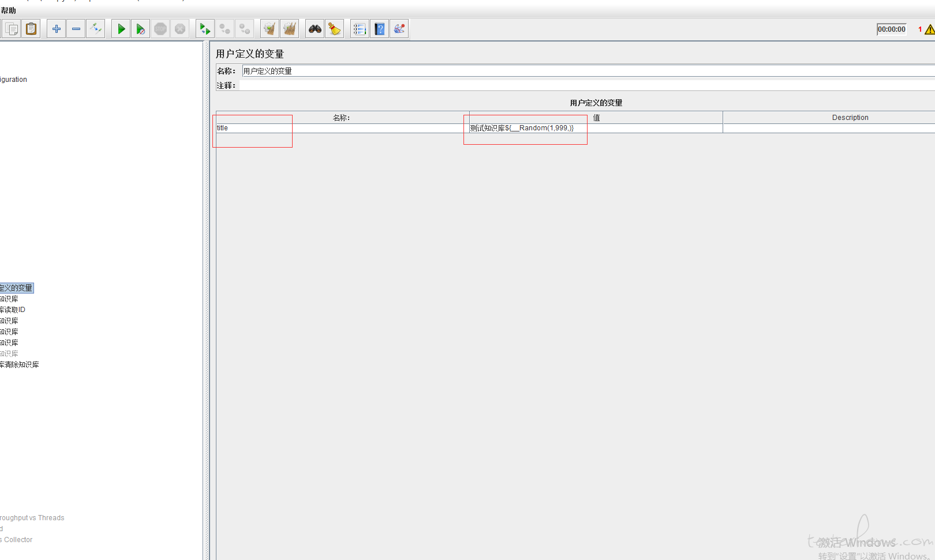
Task: Click the 名称 input with 用户定义的变量
Action: [x=588, y=71]
